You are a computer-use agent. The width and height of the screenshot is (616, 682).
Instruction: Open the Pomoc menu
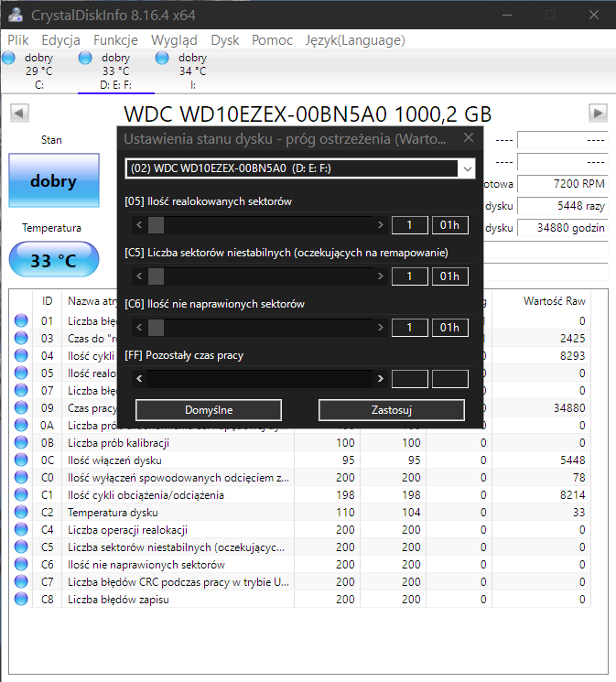[273, 40]
